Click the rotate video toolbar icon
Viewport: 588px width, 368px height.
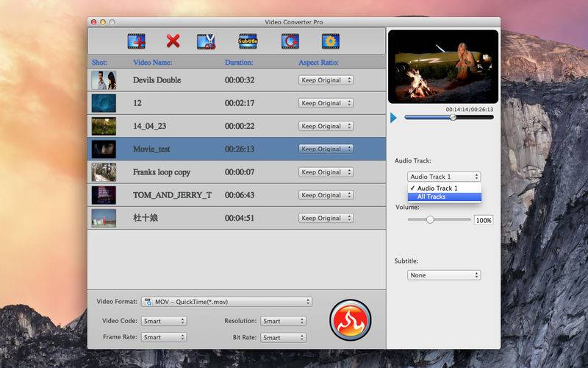click(x=290, y=41)
